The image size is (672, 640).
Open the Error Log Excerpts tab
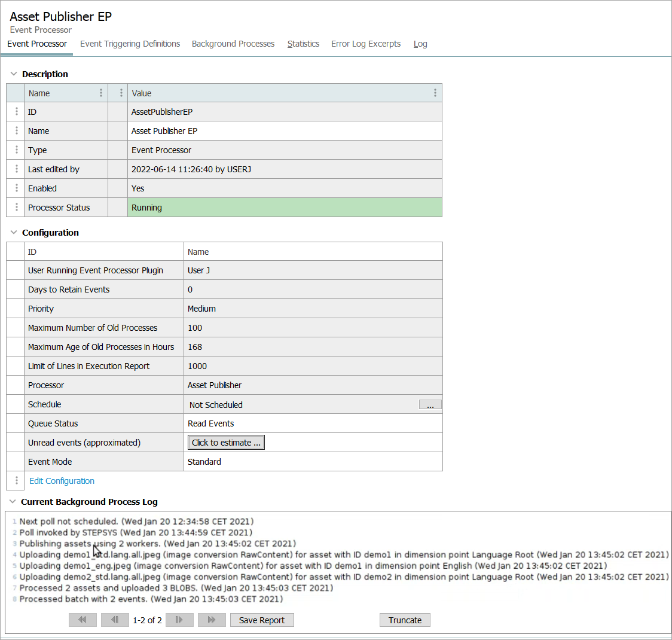(366, 44)
